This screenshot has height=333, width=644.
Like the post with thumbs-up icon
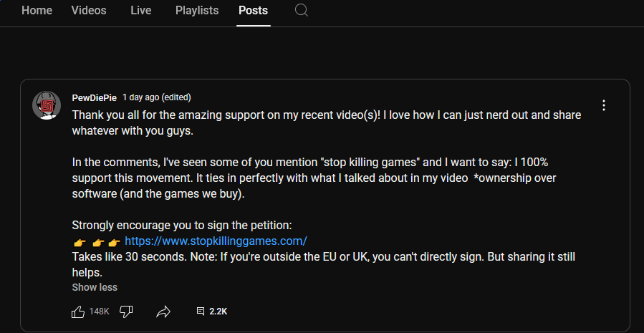click(x=78, y=312)
